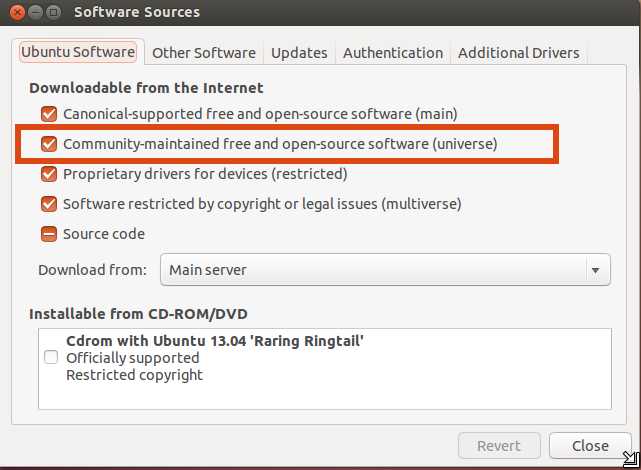
Task: Uncheck Canonical-supported software (main) checkbox
Action: click(x=49, y=114)
